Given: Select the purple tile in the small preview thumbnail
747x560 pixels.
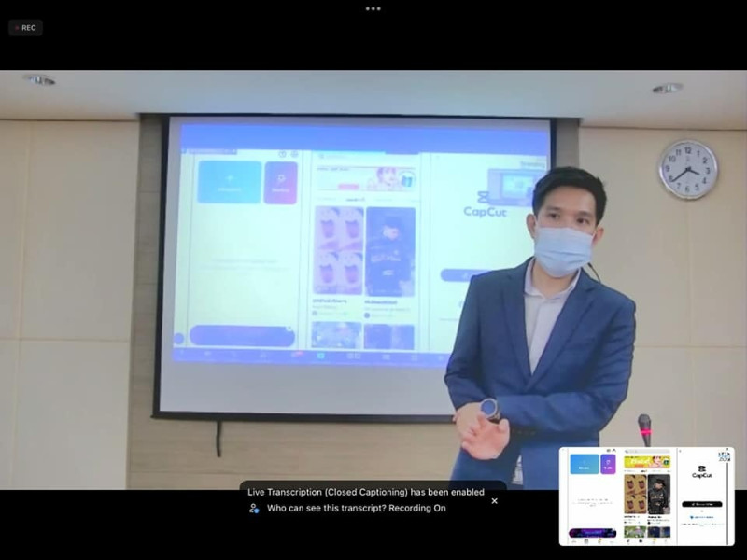Looking at the screenshot, I should tap(608, 464).
